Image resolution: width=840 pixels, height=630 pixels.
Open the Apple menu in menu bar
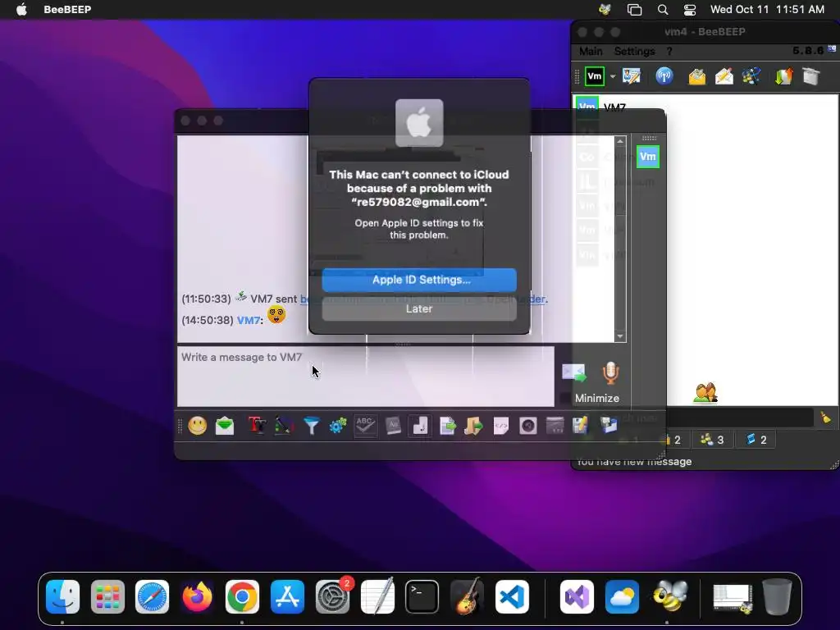pyautogui.click(x=21, y=9)
